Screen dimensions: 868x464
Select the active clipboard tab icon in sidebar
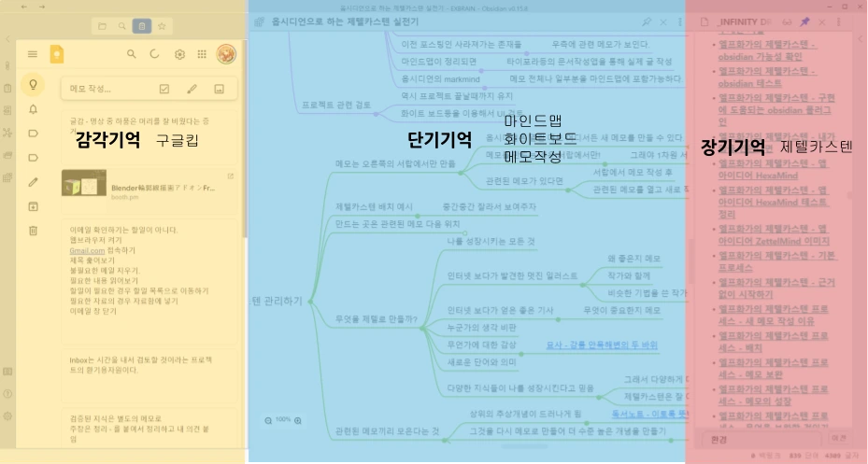coord(142,26)
